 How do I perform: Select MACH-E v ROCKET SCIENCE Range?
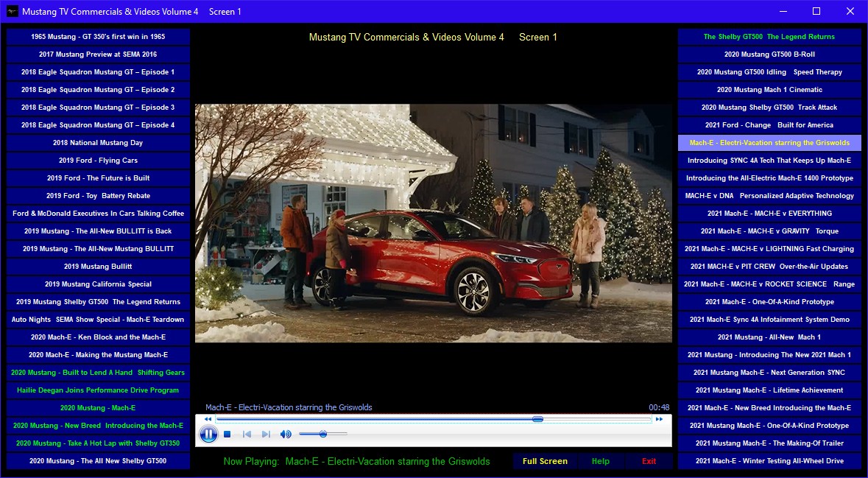(x=769, y=284)
